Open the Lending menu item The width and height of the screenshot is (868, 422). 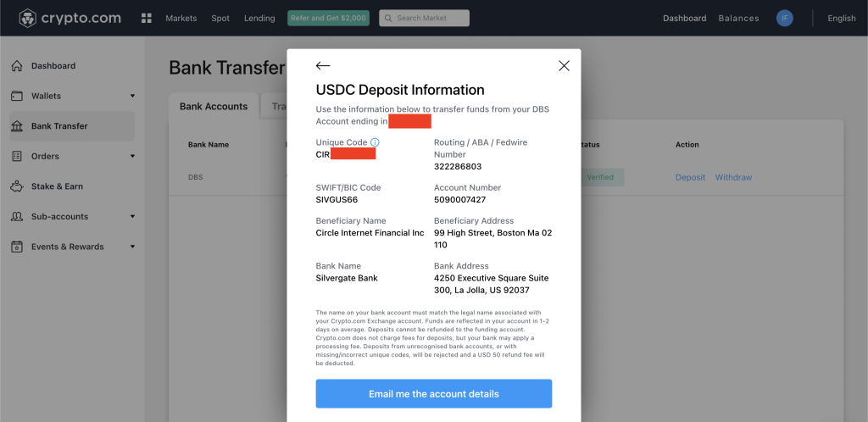(x=259, y=19)
